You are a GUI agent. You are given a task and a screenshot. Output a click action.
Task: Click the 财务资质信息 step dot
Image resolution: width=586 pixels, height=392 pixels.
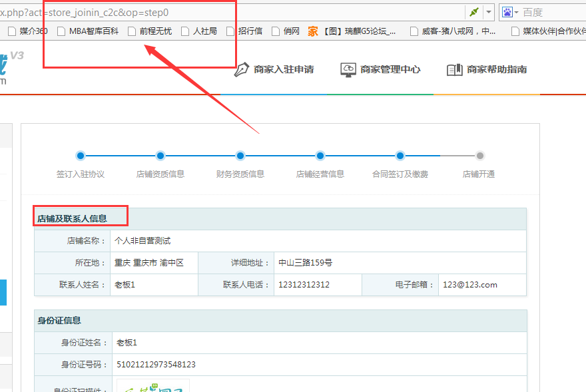click(240, 156)
